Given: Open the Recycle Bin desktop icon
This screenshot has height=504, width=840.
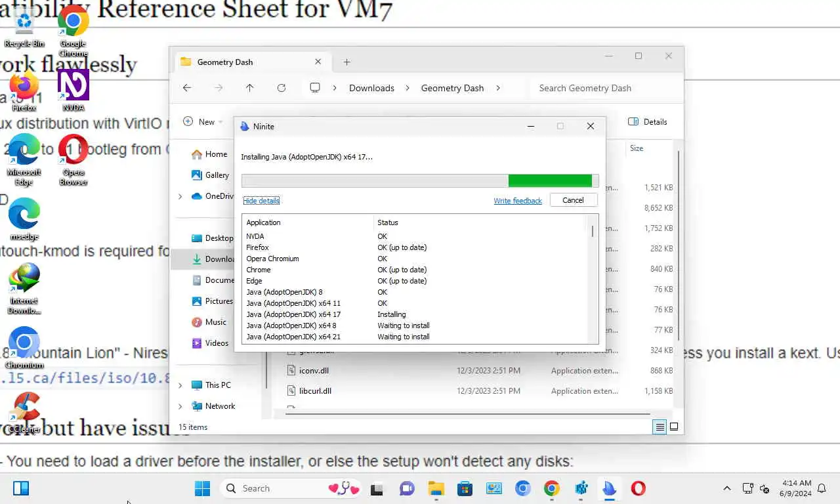Looking at the screenshot, I should [24, 28].
